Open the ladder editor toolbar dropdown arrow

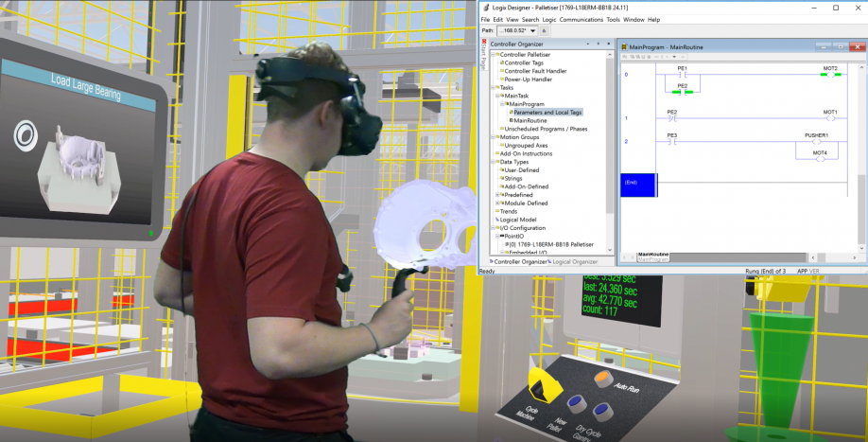pos(674,57)
